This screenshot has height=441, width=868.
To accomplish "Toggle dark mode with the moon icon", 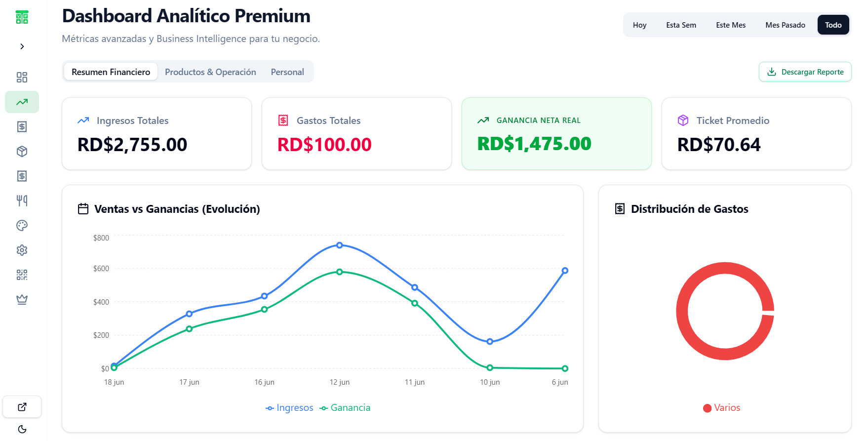I will [22, 429].
